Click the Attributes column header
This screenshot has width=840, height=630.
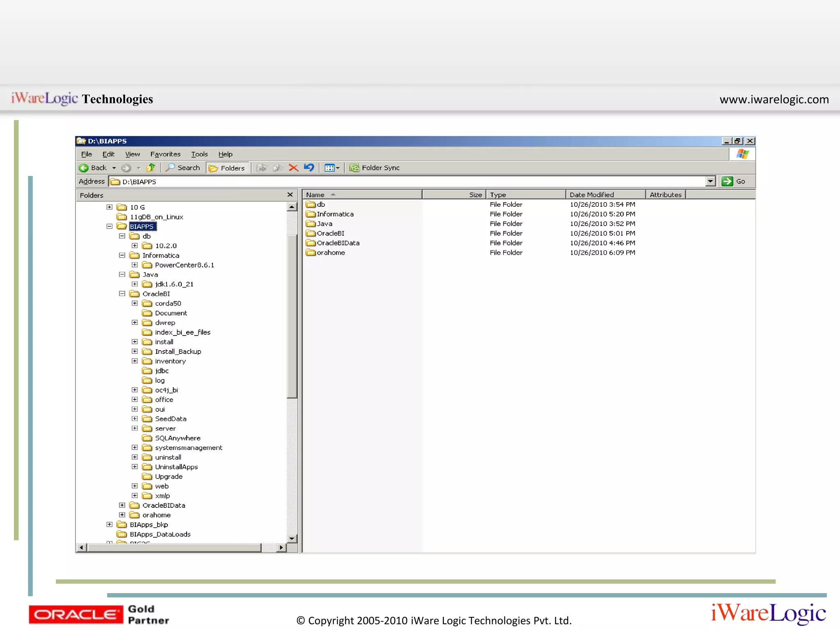[x=666, y=195]
